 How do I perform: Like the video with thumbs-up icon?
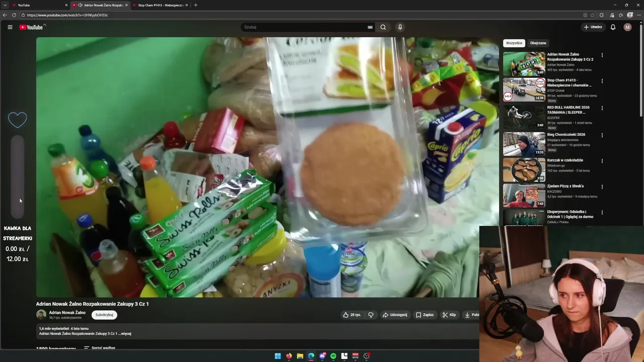click(x=346, y=315)
